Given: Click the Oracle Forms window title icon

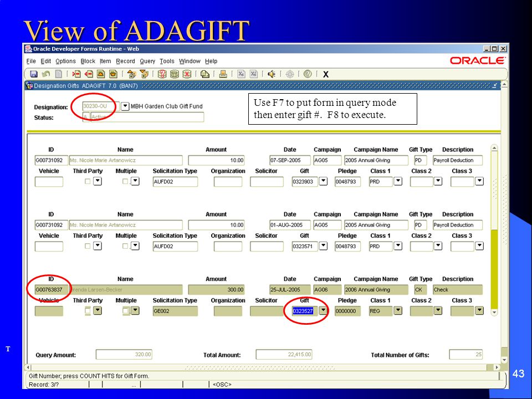Looking at the screenshot, I should tap(28, 49).
